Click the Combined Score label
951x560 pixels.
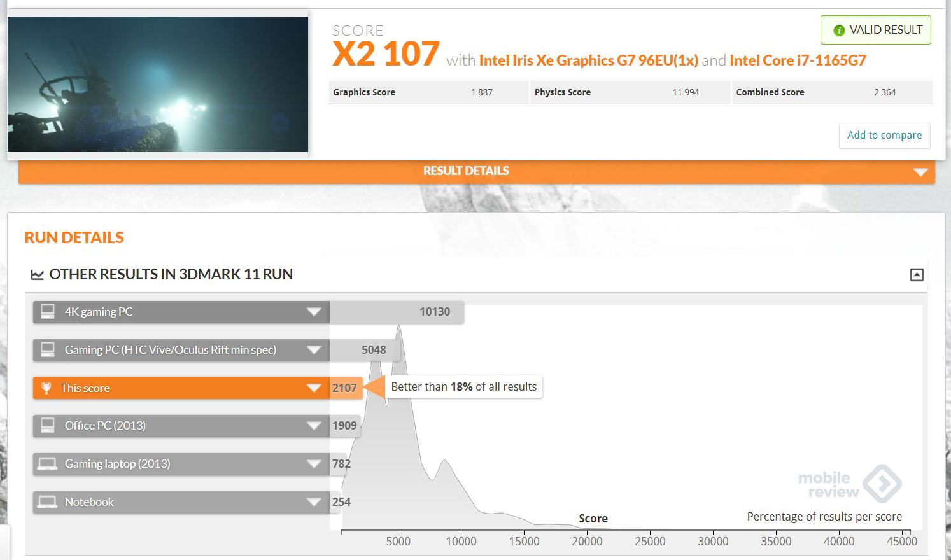click(x=770, y=92)
